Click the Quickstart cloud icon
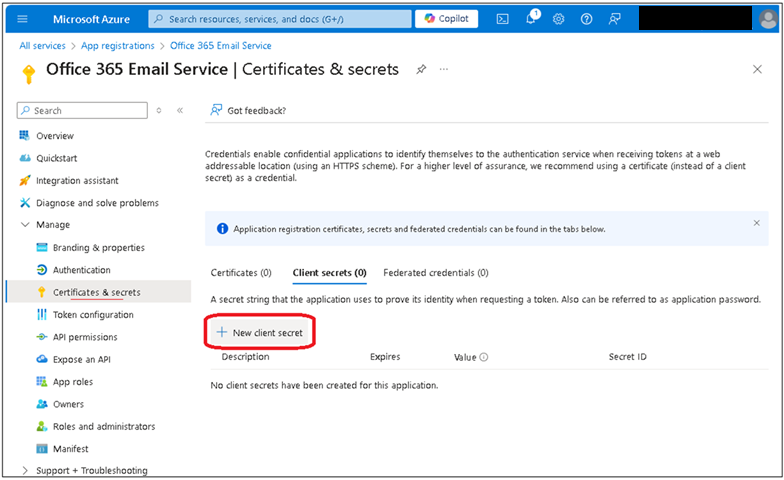 coord(24,158)
